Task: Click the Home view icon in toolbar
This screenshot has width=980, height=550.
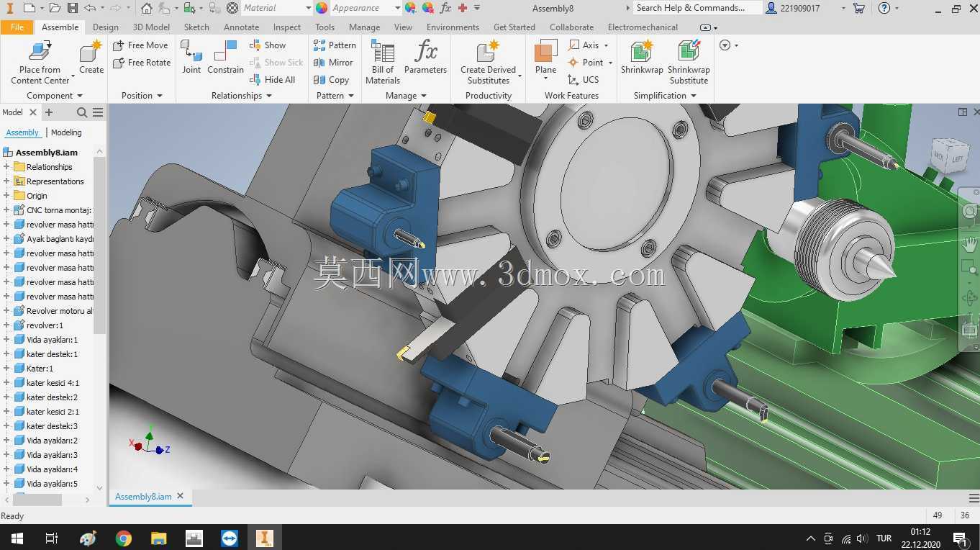Action: [147, 8]
